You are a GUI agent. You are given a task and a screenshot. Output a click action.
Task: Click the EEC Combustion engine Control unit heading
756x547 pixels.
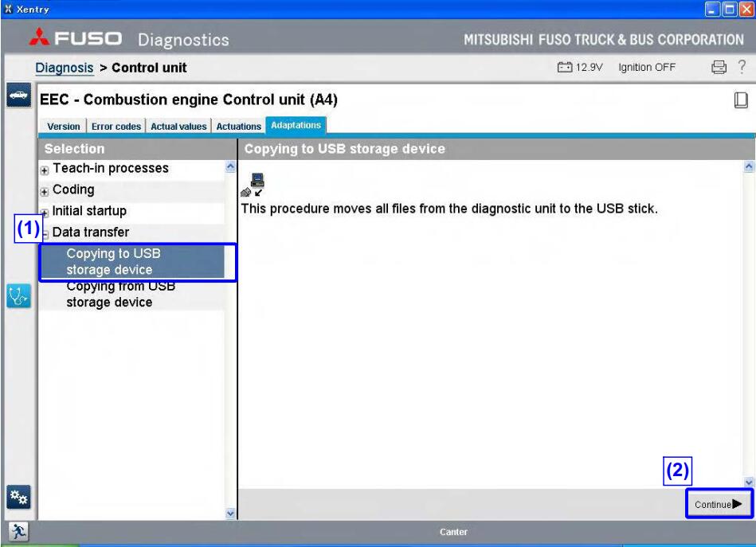tap(189, 100)
